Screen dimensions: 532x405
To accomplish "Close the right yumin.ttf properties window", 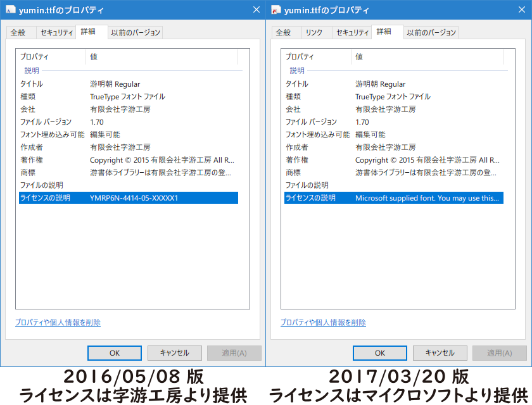I will (x=522, y=9).
